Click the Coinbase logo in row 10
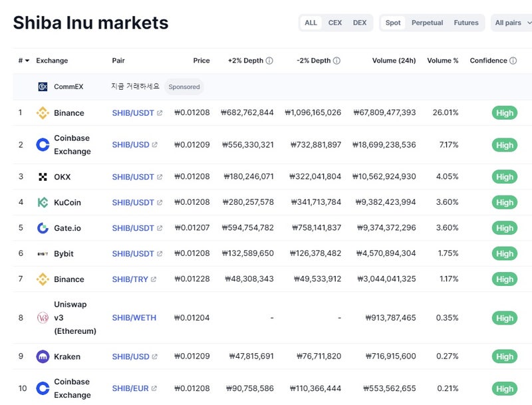The height and width of the screenshot is (405, 532). point(43,388)
